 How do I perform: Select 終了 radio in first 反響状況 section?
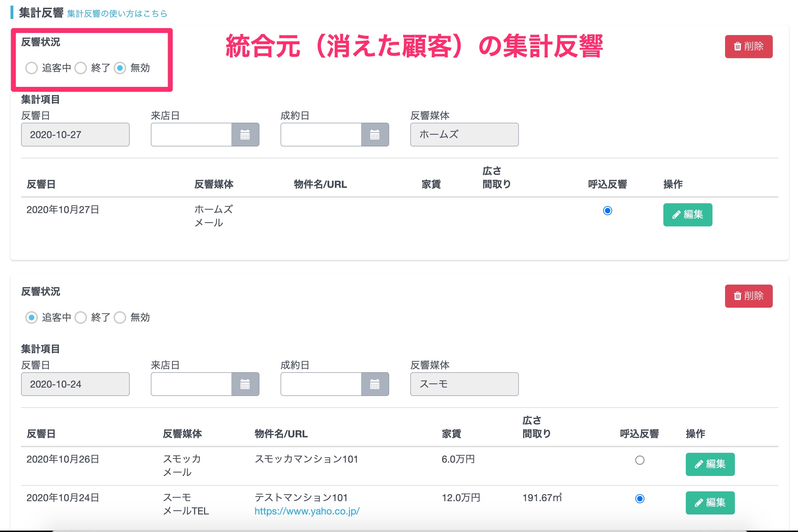pos(81,68)
